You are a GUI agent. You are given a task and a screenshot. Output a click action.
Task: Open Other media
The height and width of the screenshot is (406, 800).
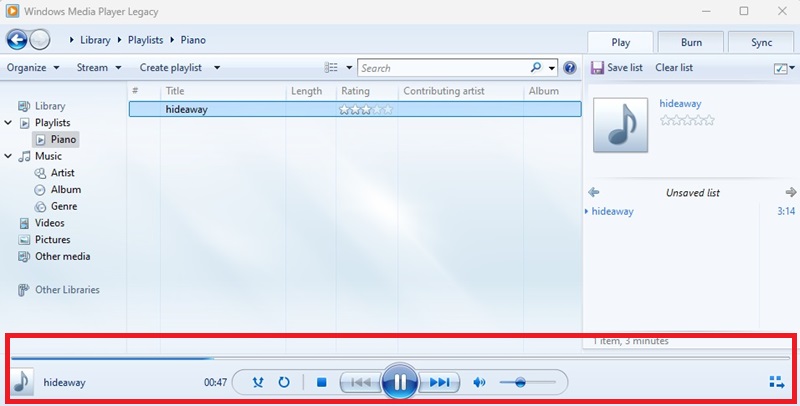pyautogui.click(x=62, y=256)
